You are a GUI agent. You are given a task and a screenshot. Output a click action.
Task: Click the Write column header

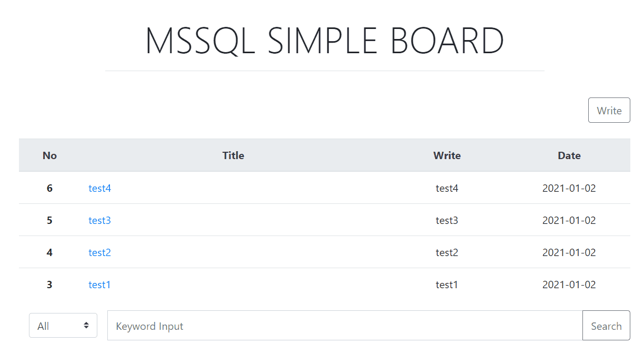[447, 155]
